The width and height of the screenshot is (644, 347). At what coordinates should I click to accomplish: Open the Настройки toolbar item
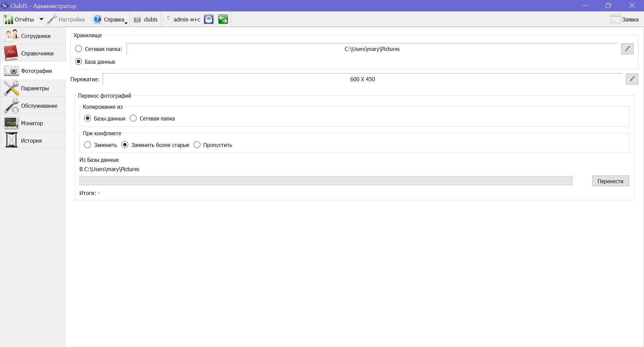point(66,19)
